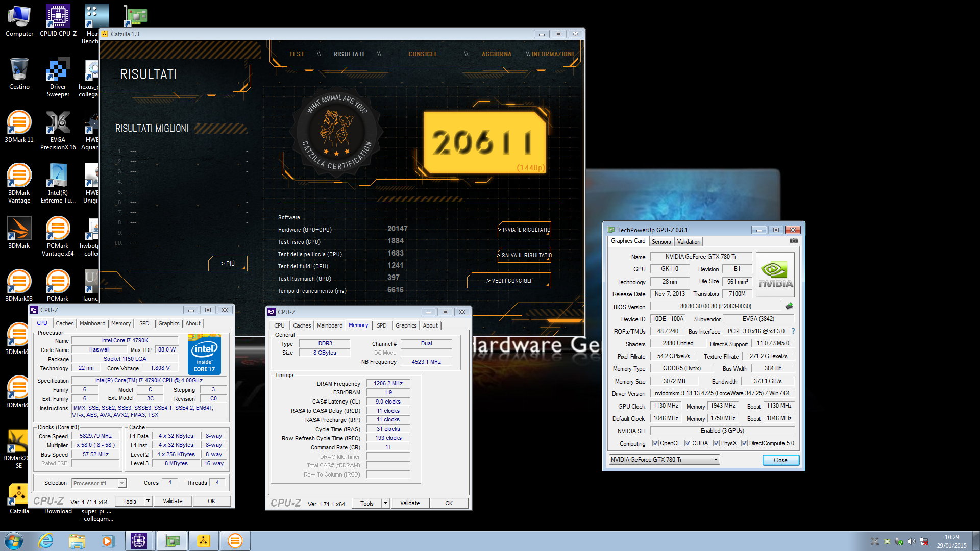Viewport: 980px width, 551px height.
Task: Open media player taskbar icon
Action: 108,541
